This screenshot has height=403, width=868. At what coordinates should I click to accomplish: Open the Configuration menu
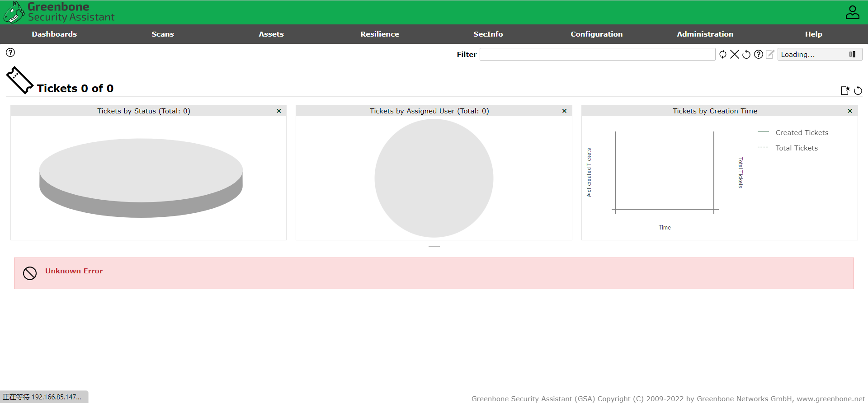[x=596, y=34]
